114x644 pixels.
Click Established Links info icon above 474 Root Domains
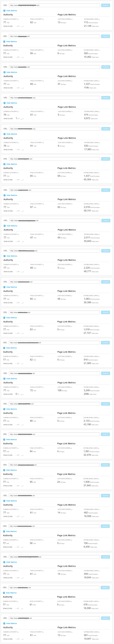99,112
